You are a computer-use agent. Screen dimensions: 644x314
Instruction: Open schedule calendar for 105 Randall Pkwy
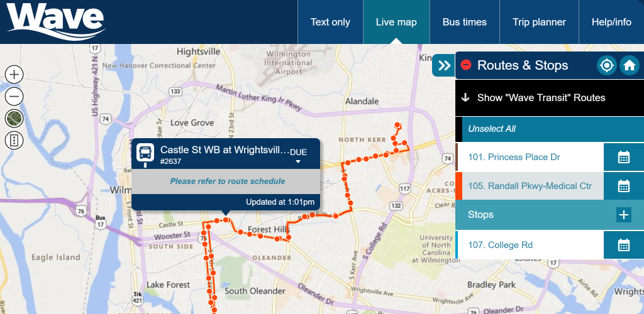pyautogui.click(x=624, y=186)
